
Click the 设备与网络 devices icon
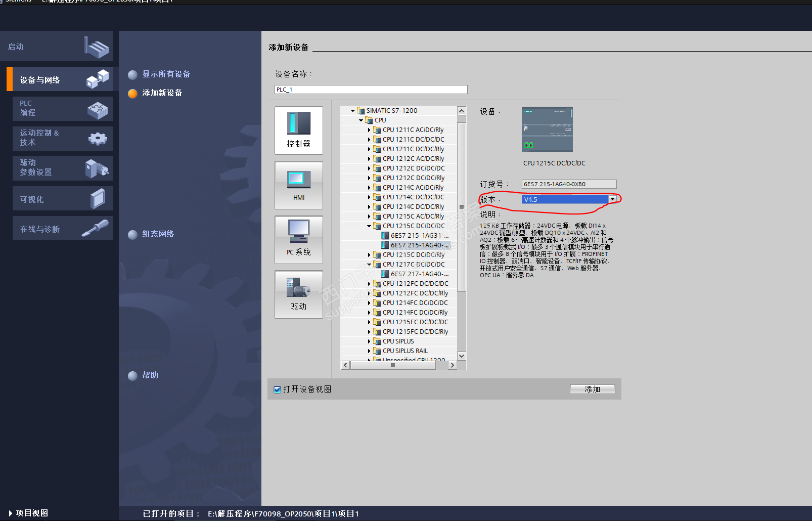98,79
